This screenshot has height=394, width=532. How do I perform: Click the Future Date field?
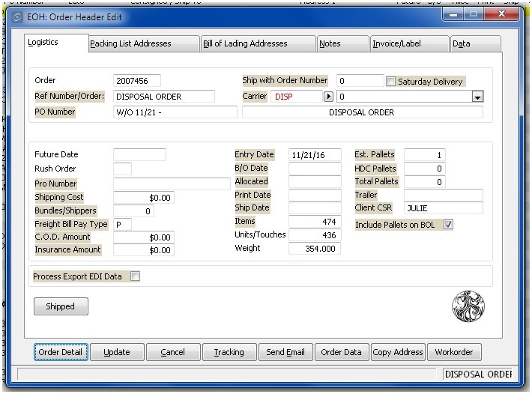140,154
